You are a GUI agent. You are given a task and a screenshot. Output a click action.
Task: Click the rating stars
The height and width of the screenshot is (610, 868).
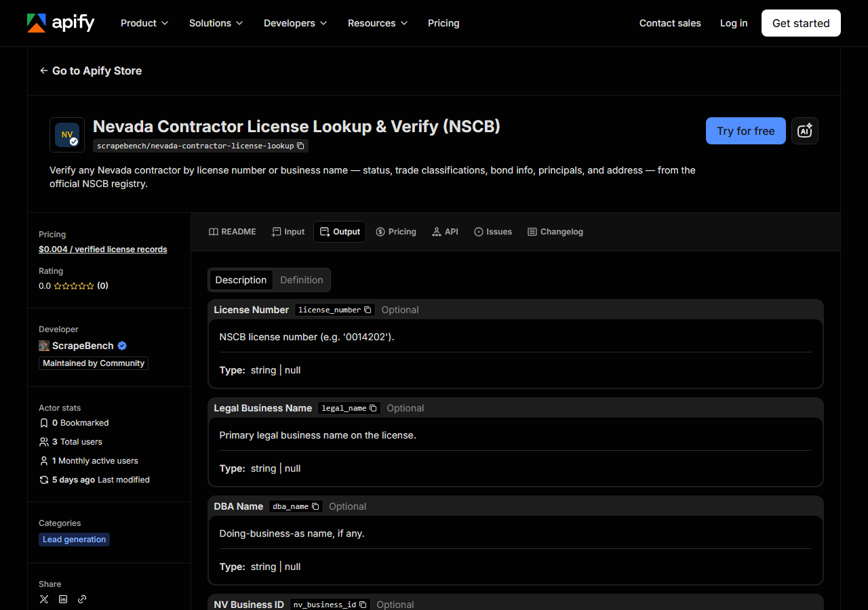coord(74,286)
